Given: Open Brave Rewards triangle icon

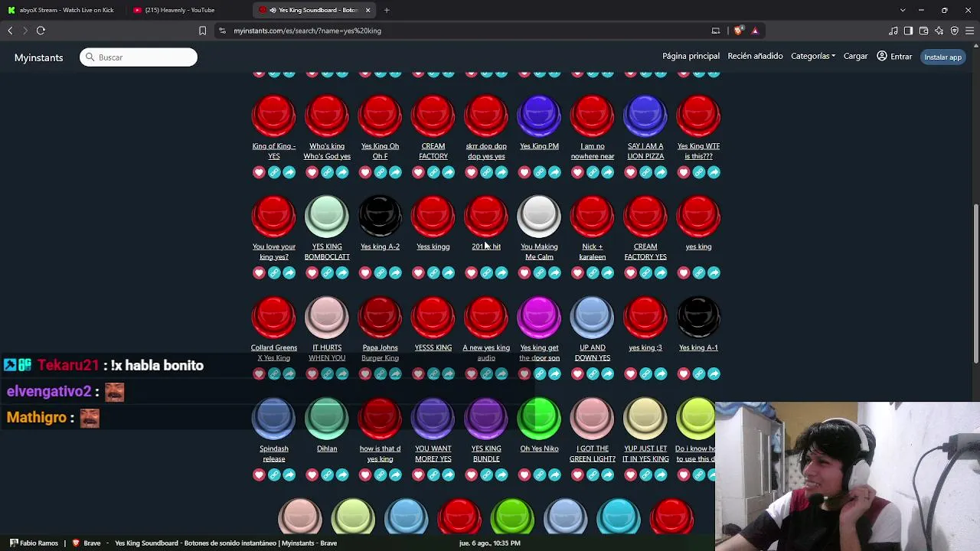Looking at the screenshot, I should pos(755,31).
